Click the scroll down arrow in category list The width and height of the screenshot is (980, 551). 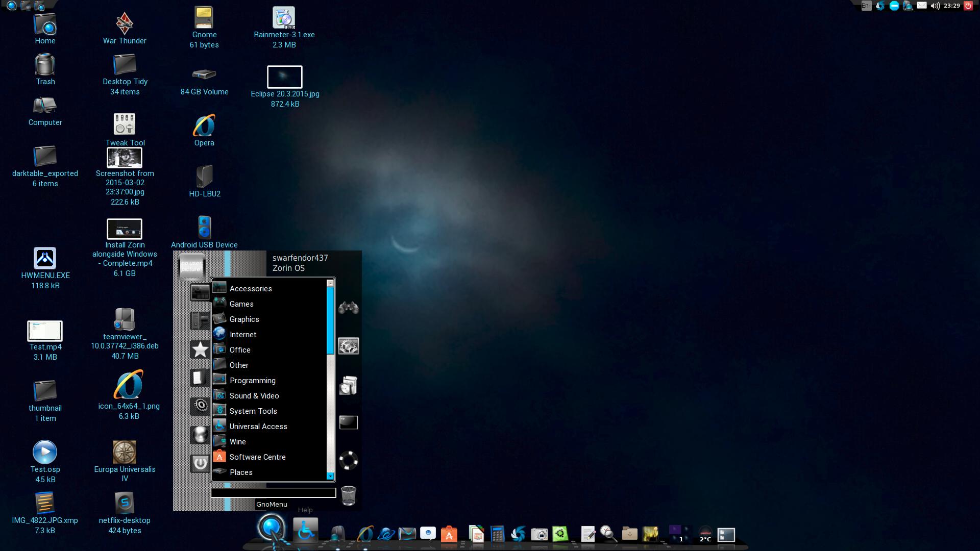[330, 477]
